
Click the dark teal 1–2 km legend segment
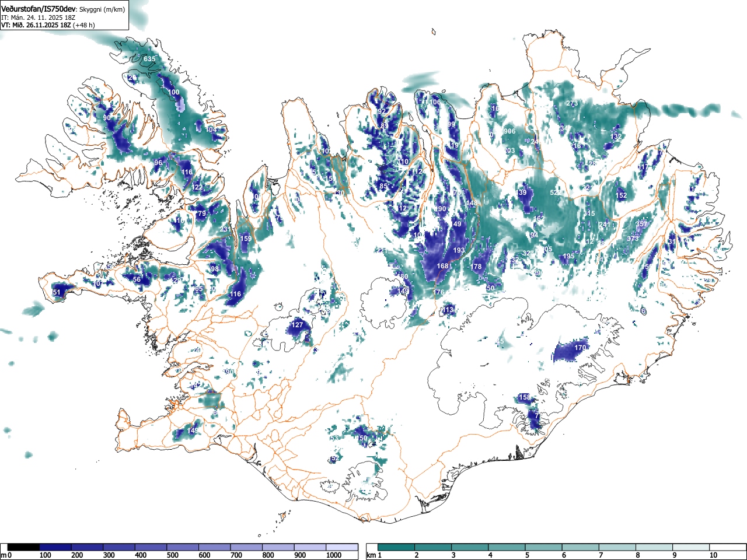pyautogui.click(x=397, y=547)
